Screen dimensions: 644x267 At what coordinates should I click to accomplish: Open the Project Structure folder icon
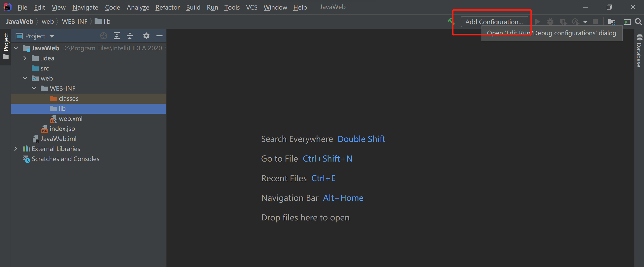tap(612, 22)
